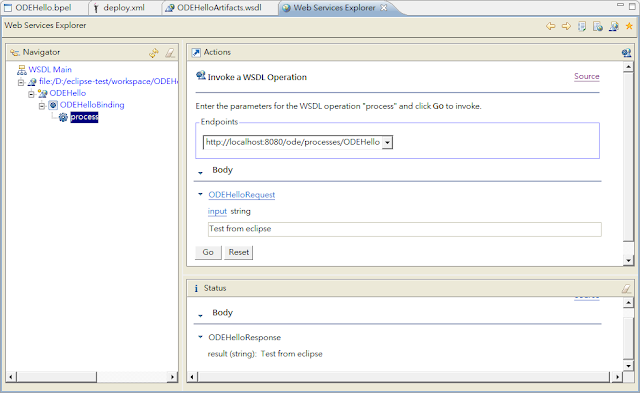Click the ODEHelloResponse label
The width and height of the screenshot is (640, 393).
(244, 337)
